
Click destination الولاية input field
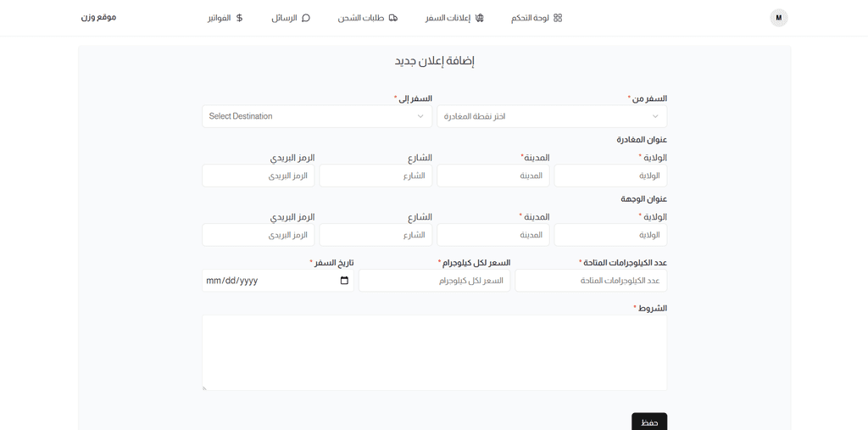pyautogui.click(x=610, y=235)
